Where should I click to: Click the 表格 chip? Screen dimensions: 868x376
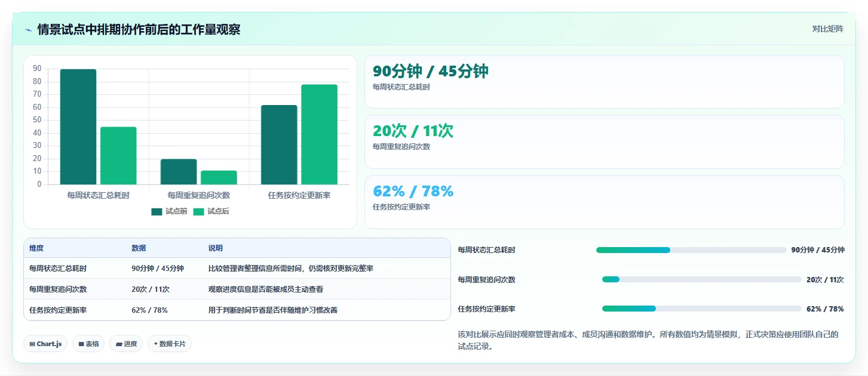click(x=89, y=344)
